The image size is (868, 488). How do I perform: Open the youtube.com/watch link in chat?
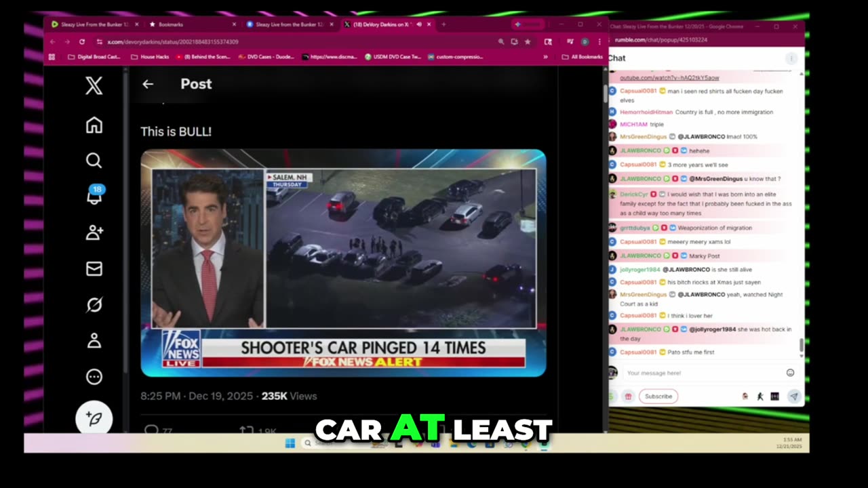669,78
